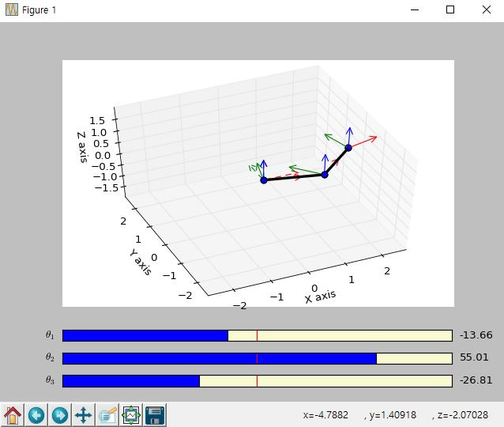Click the red arrow at end effector
The image size is (504, 427).
click(363, 142)
